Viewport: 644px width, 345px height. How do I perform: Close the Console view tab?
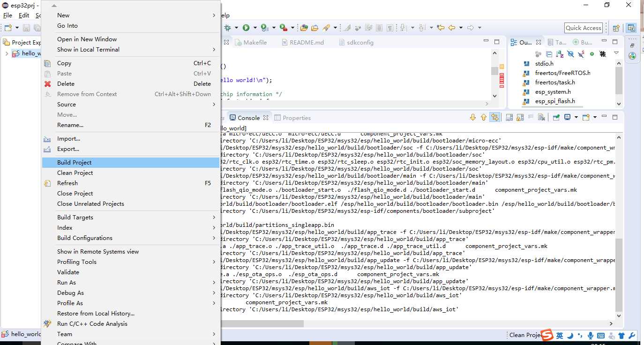pyautogui.click(x=266, y=118)
